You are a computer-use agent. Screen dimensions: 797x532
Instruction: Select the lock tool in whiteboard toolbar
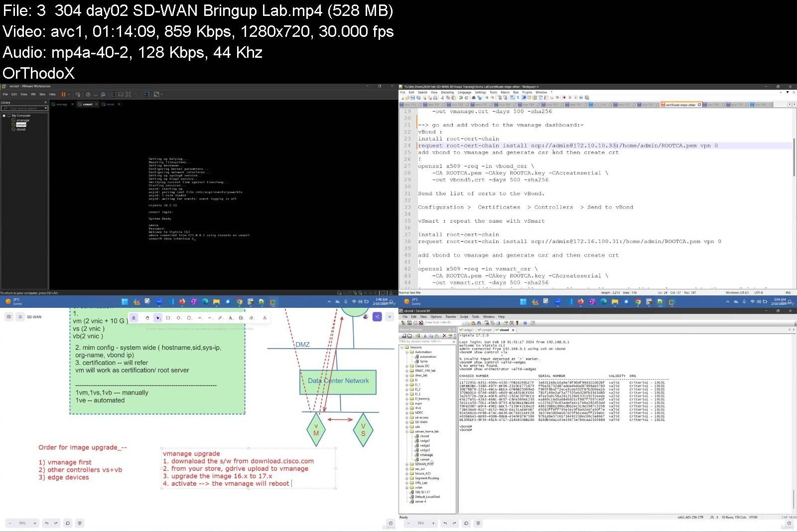click(133, 318)
